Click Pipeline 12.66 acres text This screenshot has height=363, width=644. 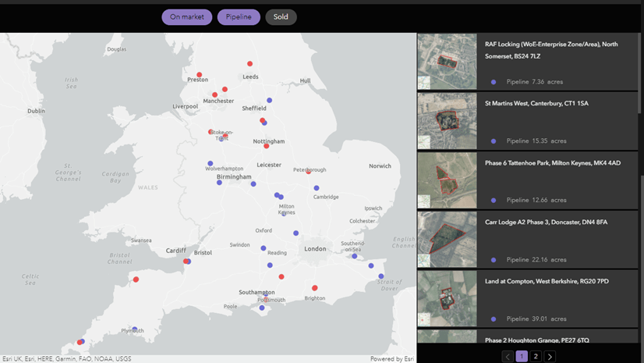tap(536, 200)
